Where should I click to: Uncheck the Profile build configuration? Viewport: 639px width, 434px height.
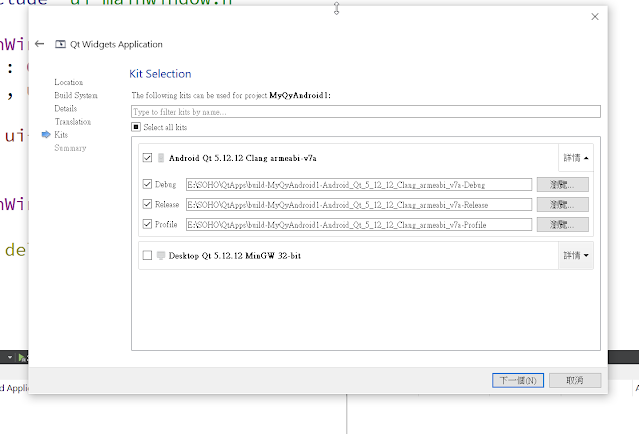click(x=148, y=224)
